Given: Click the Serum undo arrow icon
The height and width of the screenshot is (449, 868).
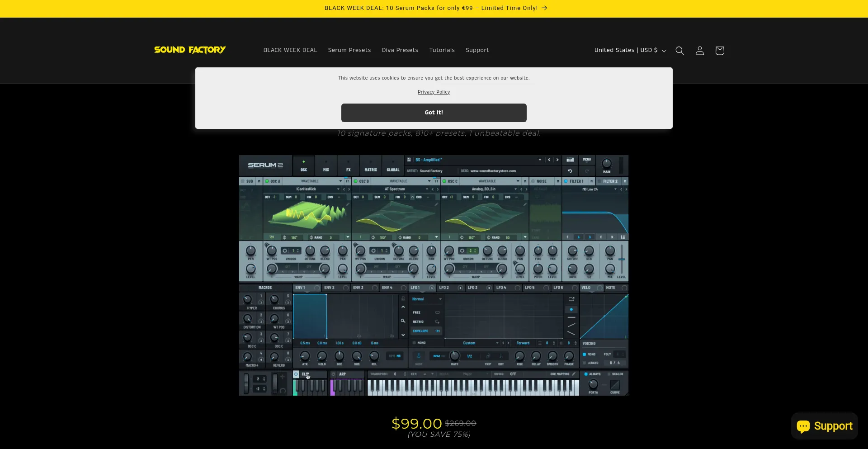Looking at the screenshot, I should click(570, 171).
